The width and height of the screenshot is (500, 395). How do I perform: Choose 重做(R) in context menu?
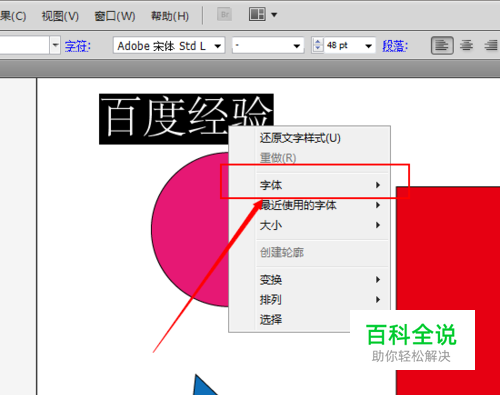pos(310,158)
